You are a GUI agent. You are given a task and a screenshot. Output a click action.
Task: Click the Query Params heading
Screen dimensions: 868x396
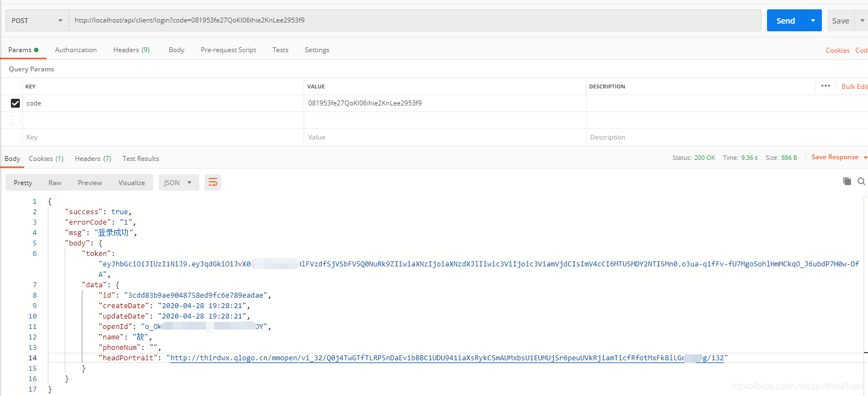[31, 69]
